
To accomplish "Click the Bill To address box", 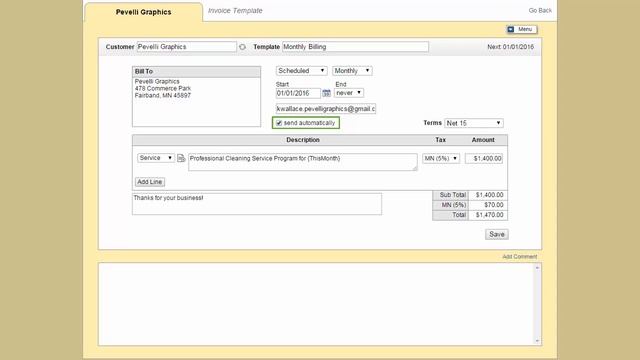I will tap(196, 96).
